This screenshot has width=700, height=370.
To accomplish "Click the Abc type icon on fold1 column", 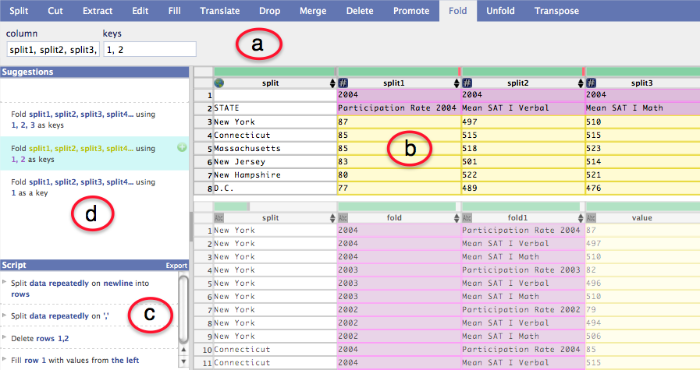I will tap(467, 218).
